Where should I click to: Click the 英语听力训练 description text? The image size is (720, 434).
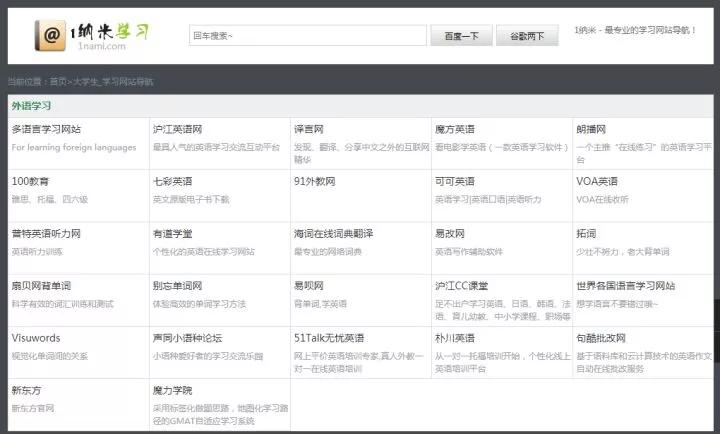(x=37, y=252)
